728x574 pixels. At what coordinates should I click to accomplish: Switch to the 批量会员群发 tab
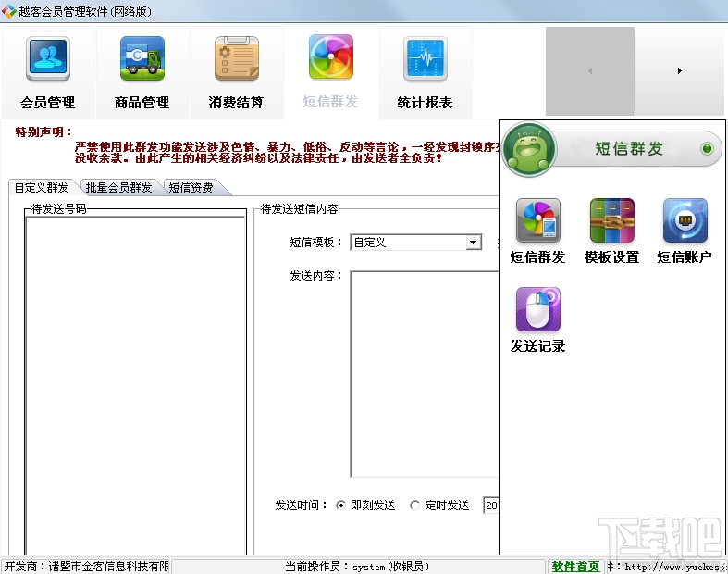[118, 187]
